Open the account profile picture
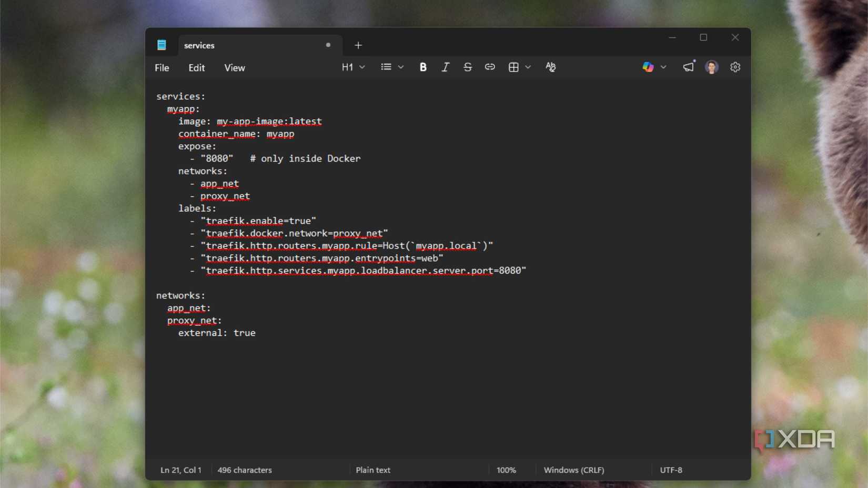 click(712, 67)
